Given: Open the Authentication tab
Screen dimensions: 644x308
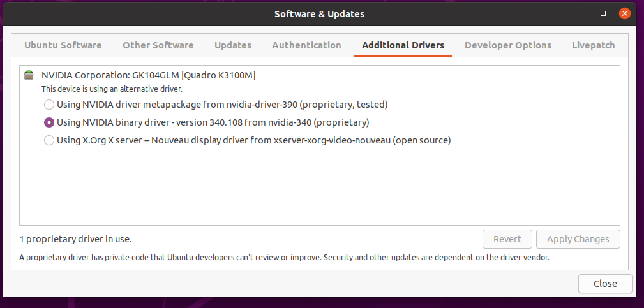Looking at the screenshot, I should coord(306,45).
